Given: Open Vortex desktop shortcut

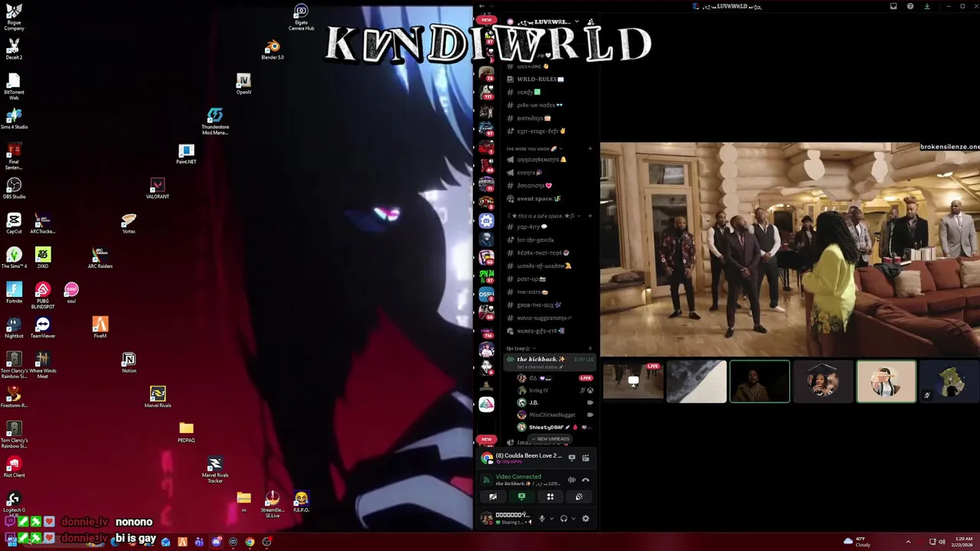Looking at the screenshot, I should pyautogui.click(x=129, y=223).
